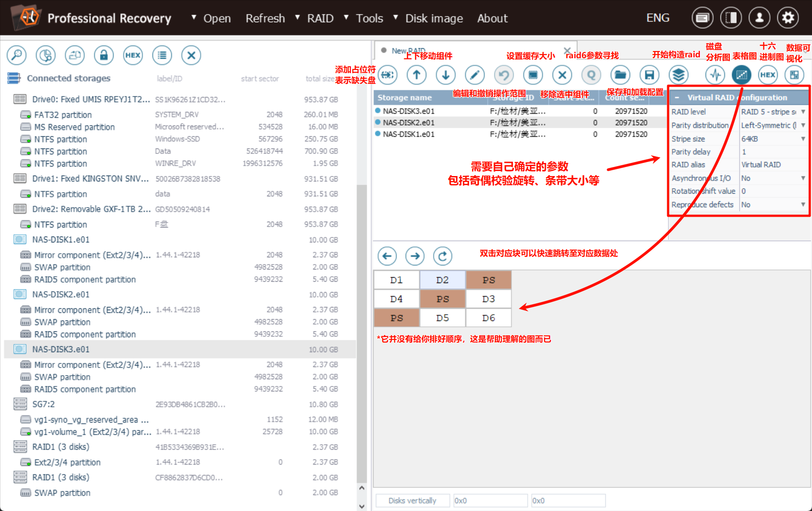Open the Asynchronous I/O dropdown
Image resolution: width=812 pixels, height=511 pixels.
(803, 178)
